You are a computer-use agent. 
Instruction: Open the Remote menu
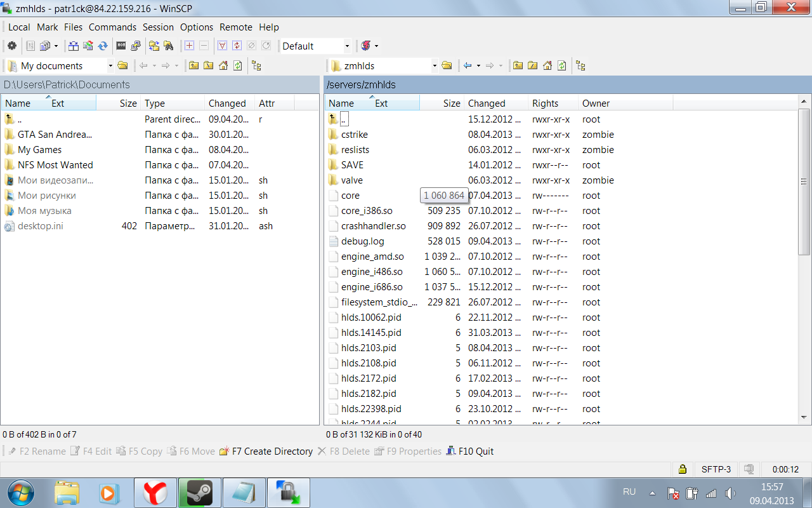(236, 27)
